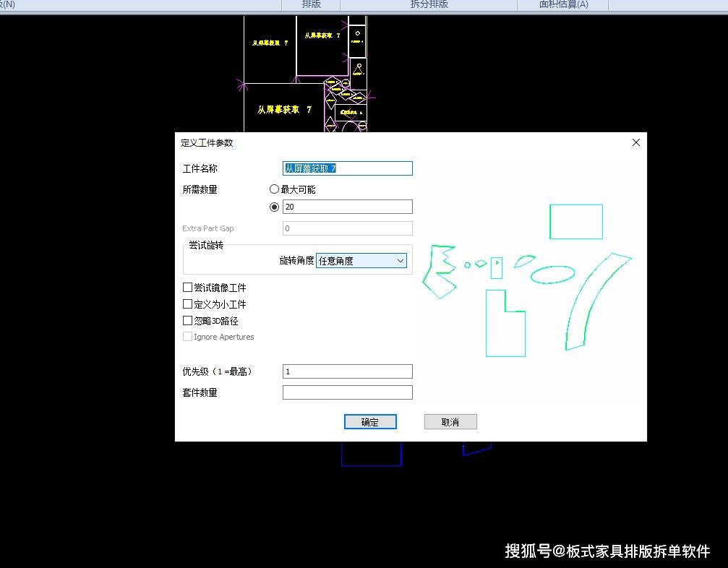Select the curved arc part preview
The width and height of the screenshot is (728, 568).
(598, 301)
